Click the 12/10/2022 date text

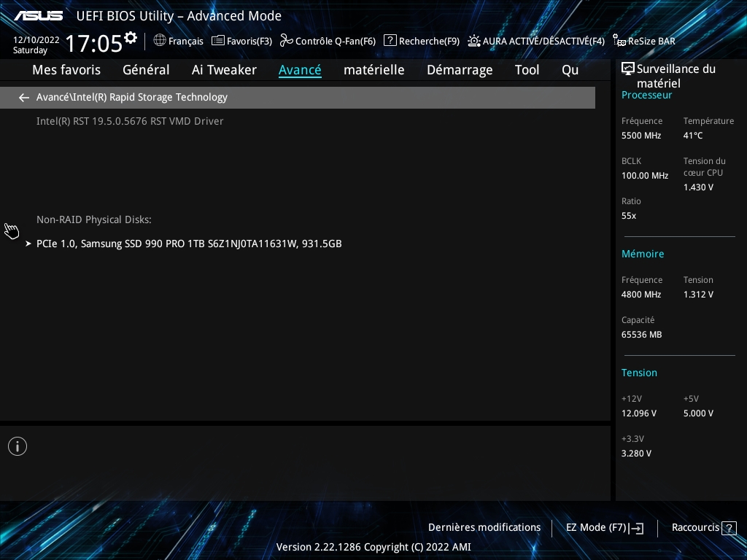[x=36, y=40]
